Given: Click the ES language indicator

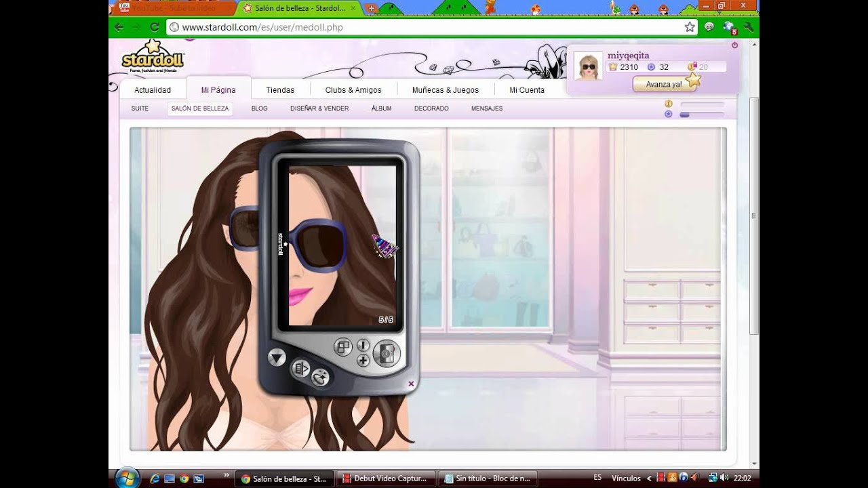Looking at the screenshot, I should click(x=597, y=478).
